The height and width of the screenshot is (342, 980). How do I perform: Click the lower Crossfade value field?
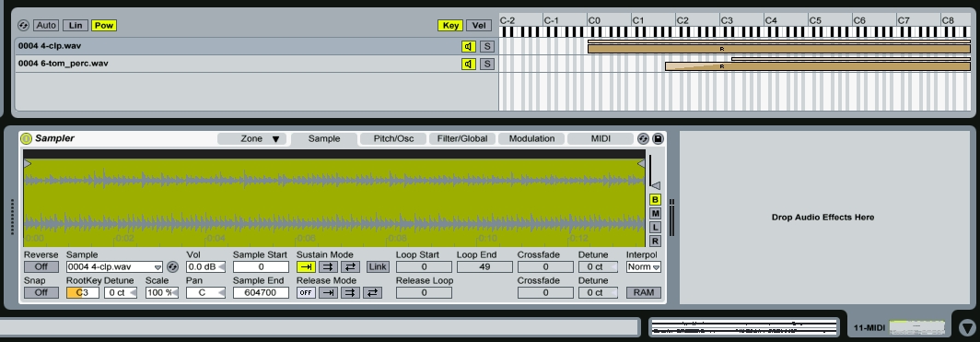click(x=545, y=292)
